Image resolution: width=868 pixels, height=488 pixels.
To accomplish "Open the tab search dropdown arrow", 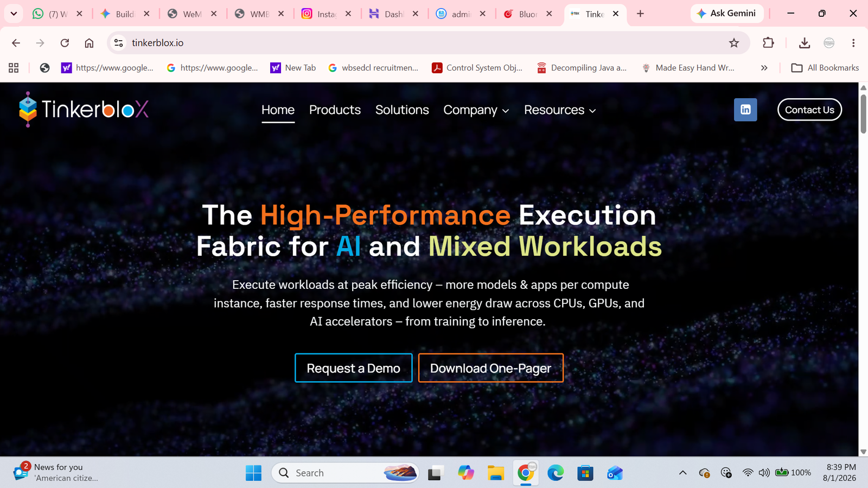I will click(14, 14).
